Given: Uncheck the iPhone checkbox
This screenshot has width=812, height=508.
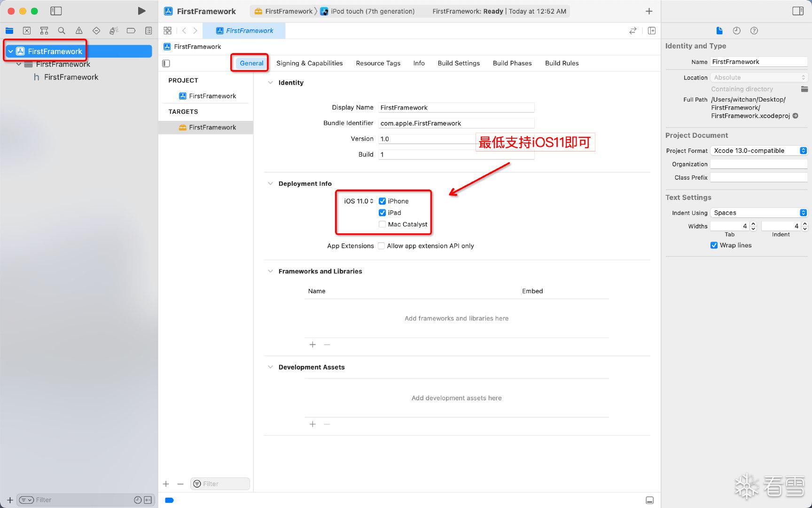Looking at the screenshot, I should point(382,201).
